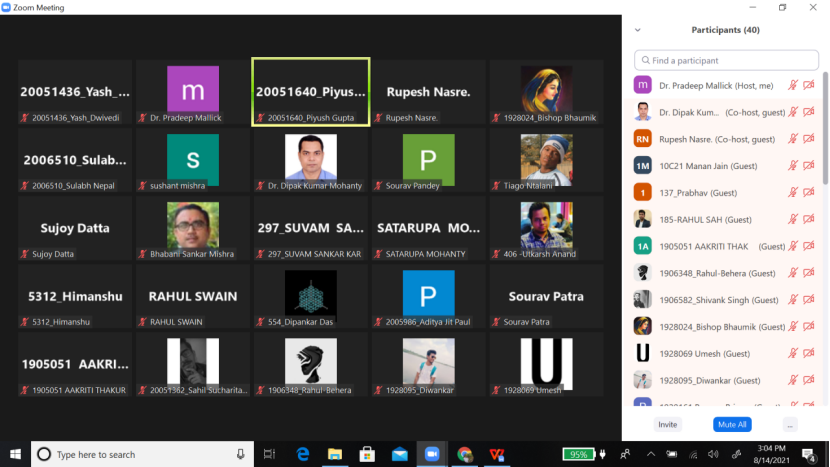
Task: Select 1906582_Shivank Singh participant entry
Action: tap(700, 299)
